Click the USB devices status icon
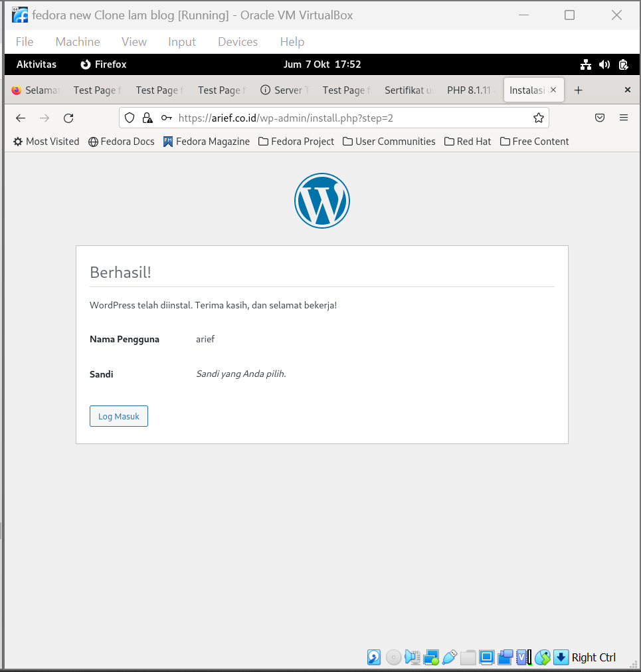The image size is (641, 672). pos(450,657)
